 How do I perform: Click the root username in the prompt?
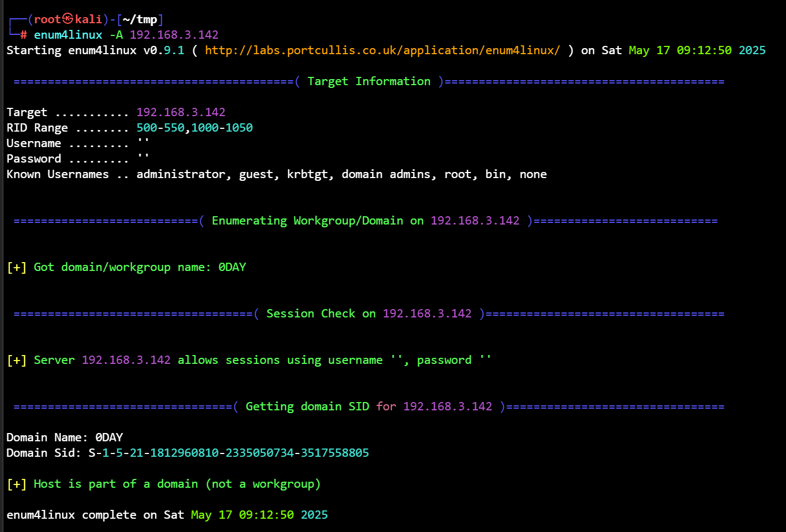47,19
